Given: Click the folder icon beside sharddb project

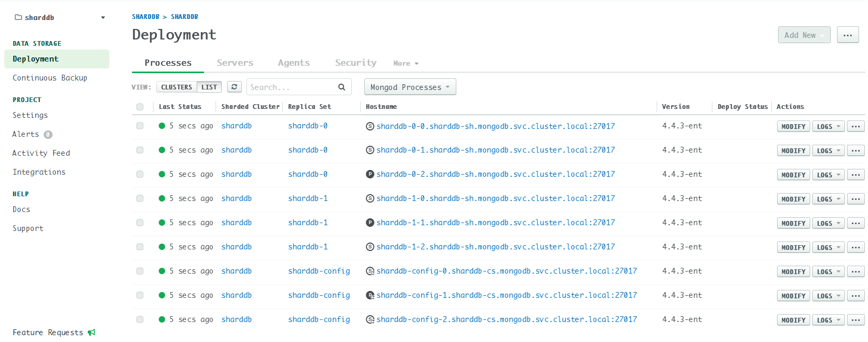Looking at the screenshot, I should point(18,17).
